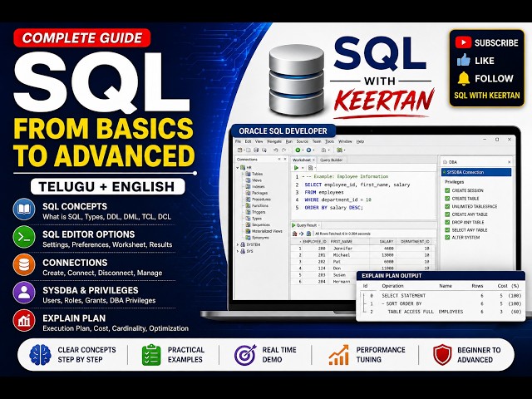Click the SUBSCRIBE label
Image resolution: width=532 pixels, height=399 pixels.
496,42
